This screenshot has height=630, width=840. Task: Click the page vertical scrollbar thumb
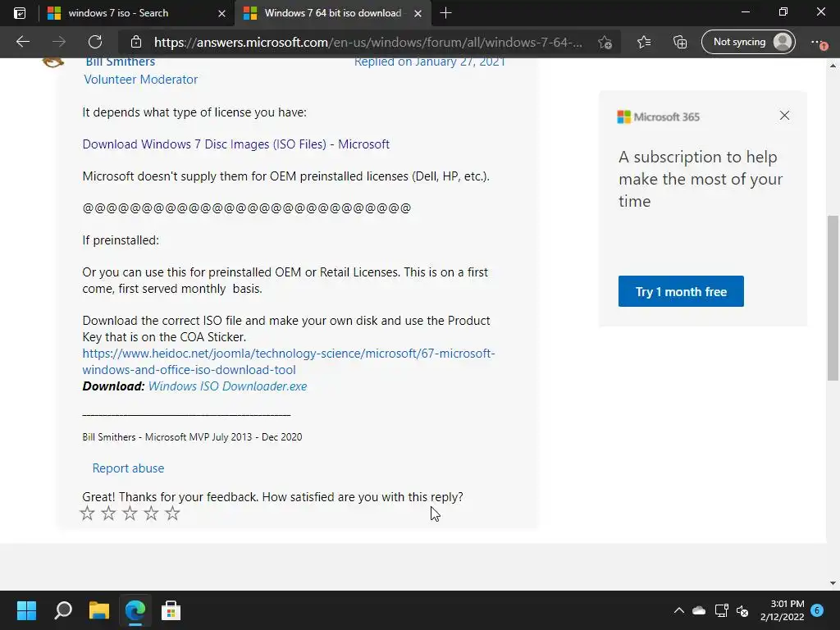(x=833, y=298)
